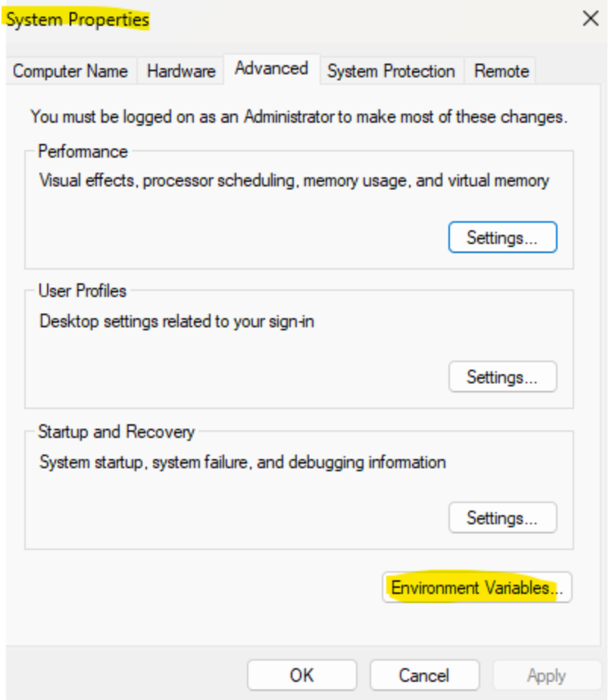Click the Startup and Recovery group label

click(x=116, y=432)
